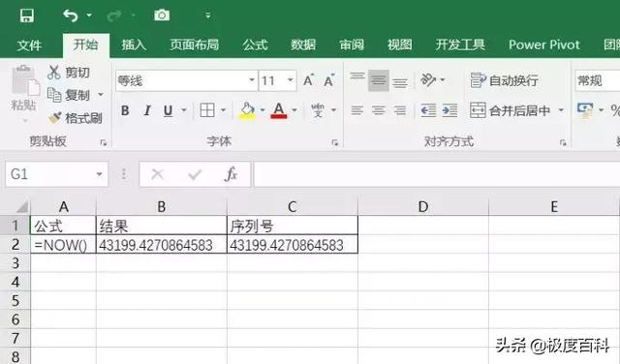Screen dimensions: 620x364
Task: Switch to the 插入 ribbon tab
Action: [x=134, y=45]
